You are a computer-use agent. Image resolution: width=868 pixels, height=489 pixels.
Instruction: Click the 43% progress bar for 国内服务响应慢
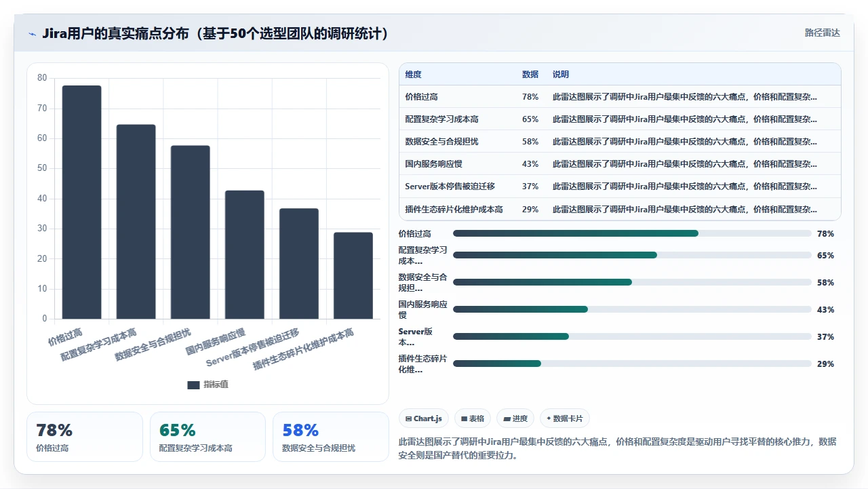coord(632,309)
